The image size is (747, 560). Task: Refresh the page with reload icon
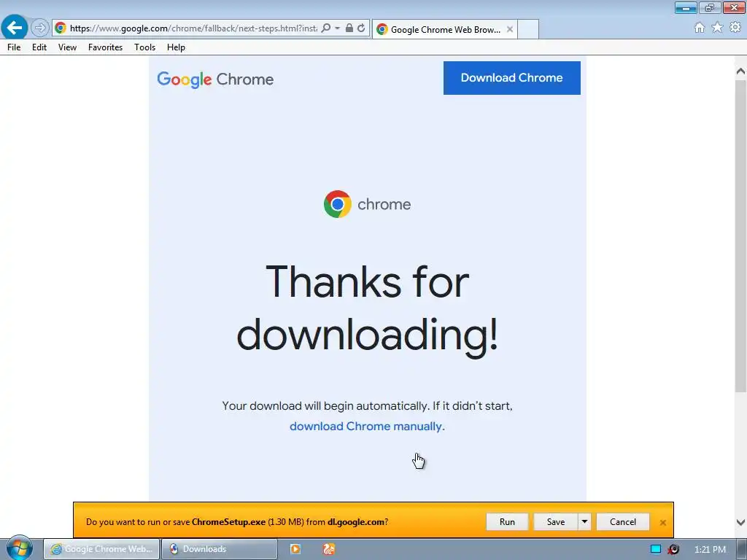(x=361, y=28)
